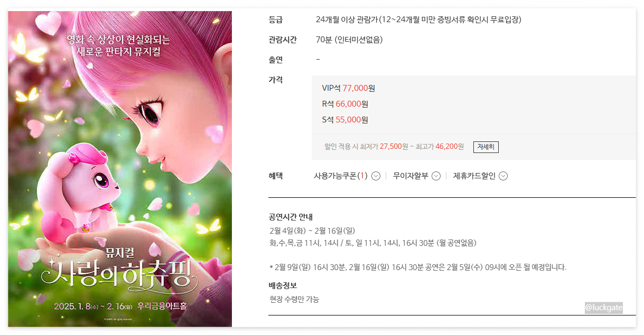Viewport: 644px width, 335px height.
Task: Open the 사용가능쿠폰(1) benefit label
Action: click(x=341, y=176)
